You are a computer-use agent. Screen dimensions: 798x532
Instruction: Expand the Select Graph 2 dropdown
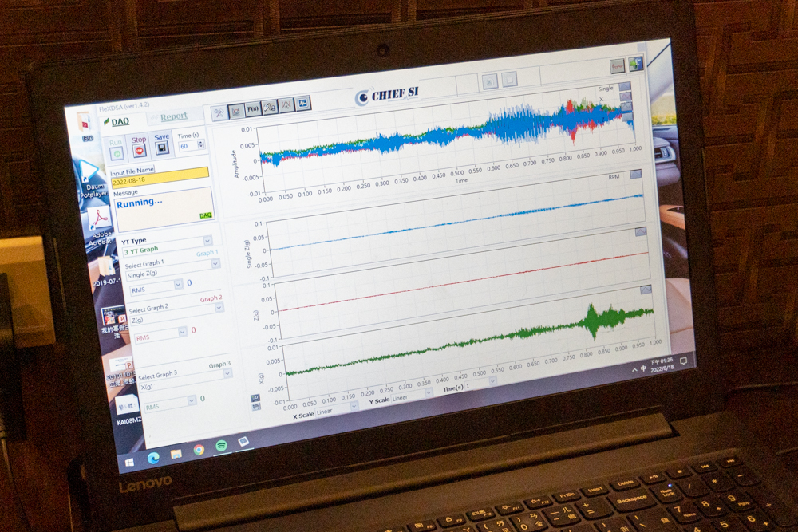coord(219,308)
